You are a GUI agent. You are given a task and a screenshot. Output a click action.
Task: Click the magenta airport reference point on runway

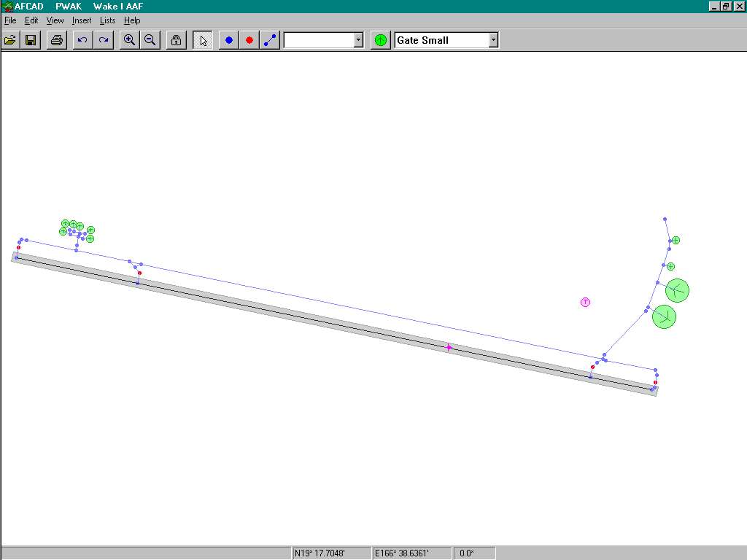pyautogui.click(x=449, y=348)
